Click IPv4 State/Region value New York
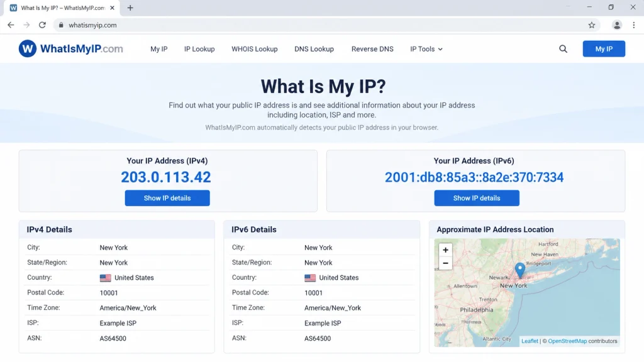The width and height of the screenshot is (644, 362). [x=113, y=263]
